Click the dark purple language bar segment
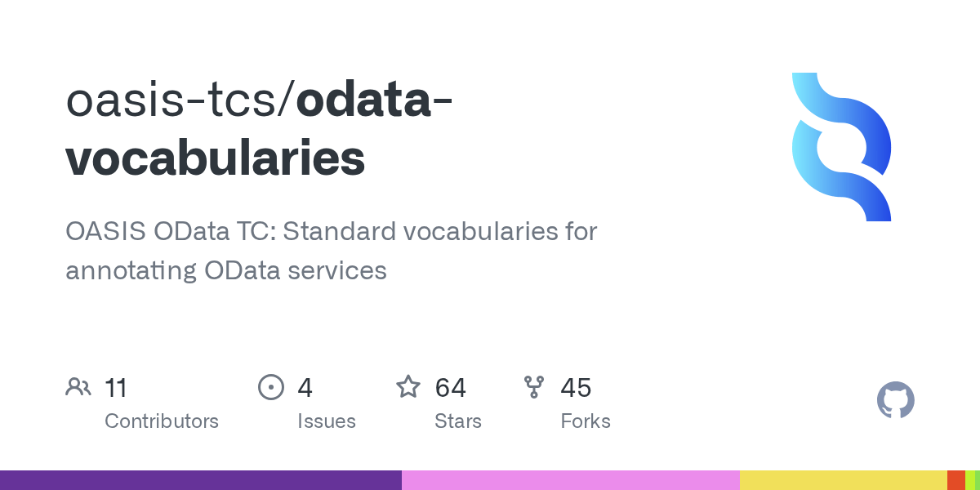The width and height of the screenshot is (980, 490). pyautogui.click(x=201, y=480)
